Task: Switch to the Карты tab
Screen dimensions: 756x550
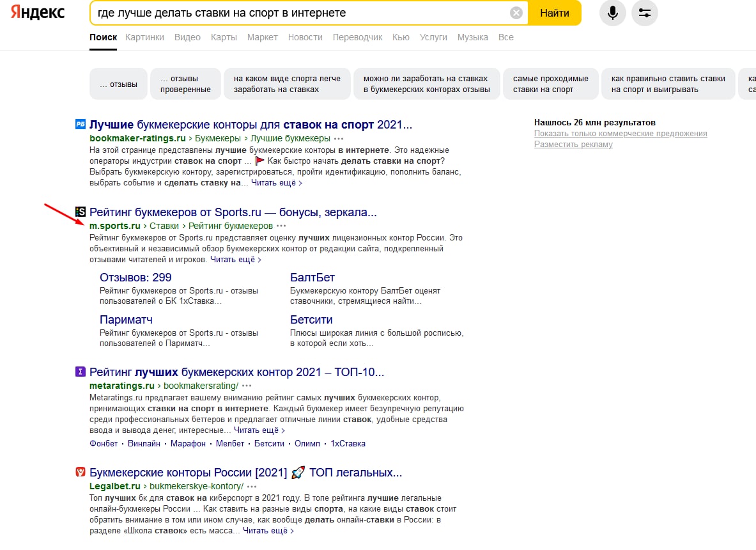Action: click(x=224, y=37)
